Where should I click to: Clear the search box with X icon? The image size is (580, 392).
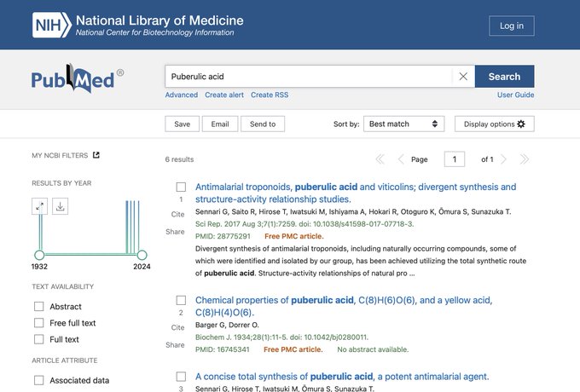(x=463, y=77)
